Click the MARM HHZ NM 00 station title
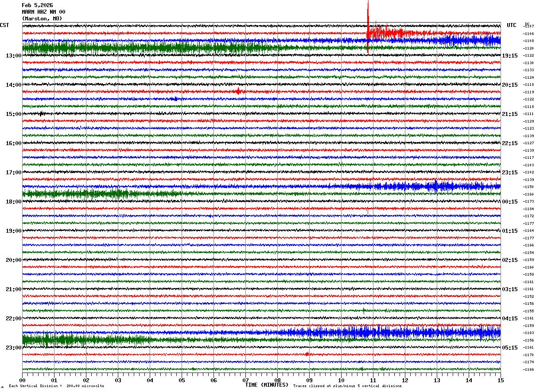The image size is (536, 392). click(43, 12)
